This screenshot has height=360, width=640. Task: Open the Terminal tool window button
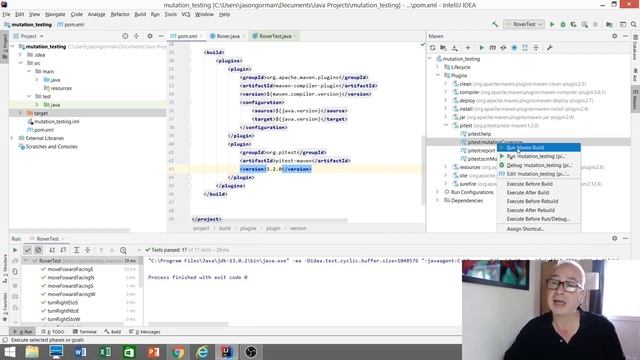[84, 332]
